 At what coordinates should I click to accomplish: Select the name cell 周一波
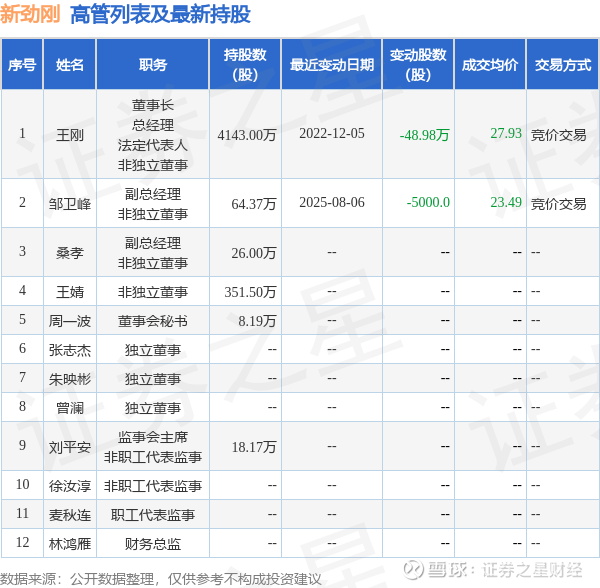(70, 321)
